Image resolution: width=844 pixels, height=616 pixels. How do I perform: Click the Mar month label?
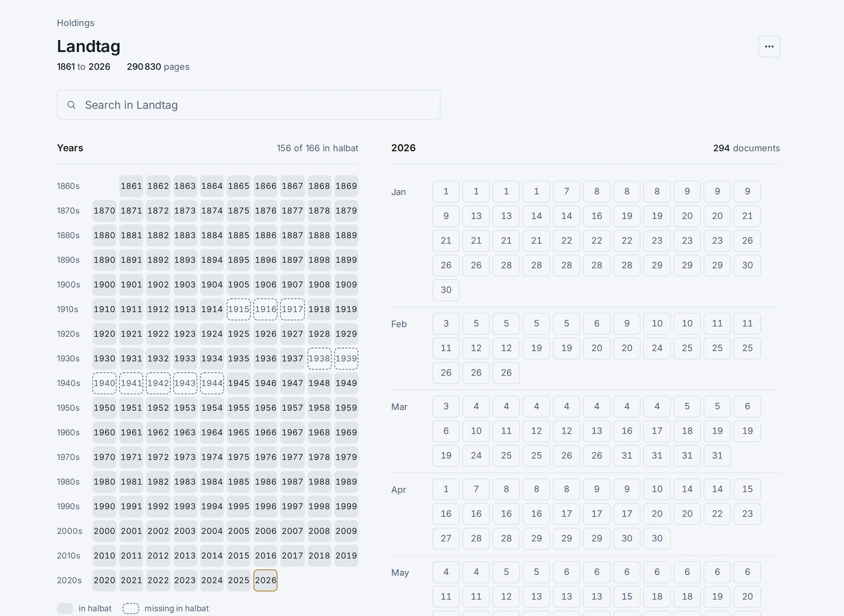(x=399, y=407)
